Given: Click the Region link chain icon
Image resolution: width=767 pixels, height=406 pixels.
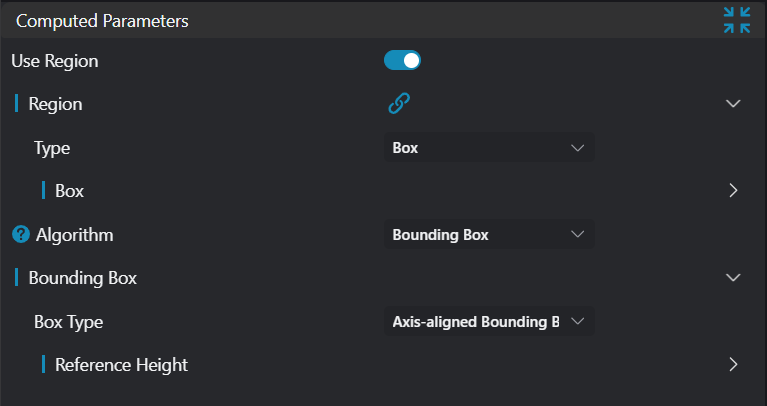Looking at the screenshot, I should tap(400, 103).
